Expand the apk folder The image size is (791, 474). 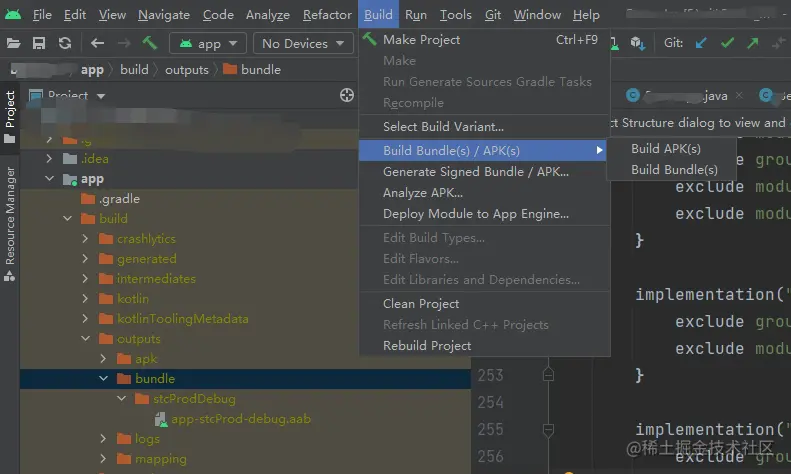tap(104, 359)
